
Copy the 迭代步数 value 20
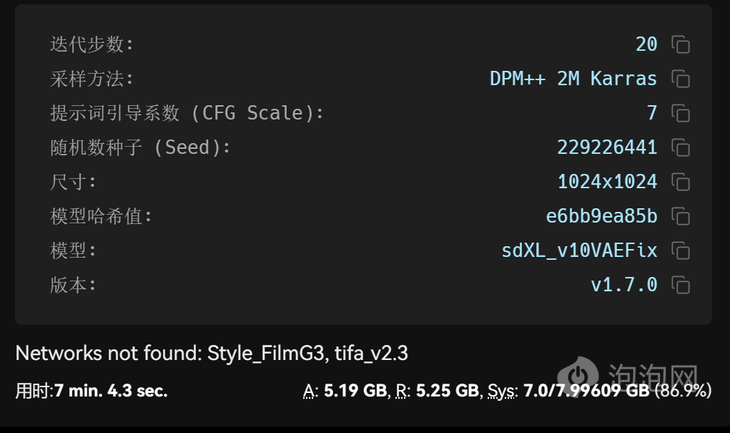point(681,45)
